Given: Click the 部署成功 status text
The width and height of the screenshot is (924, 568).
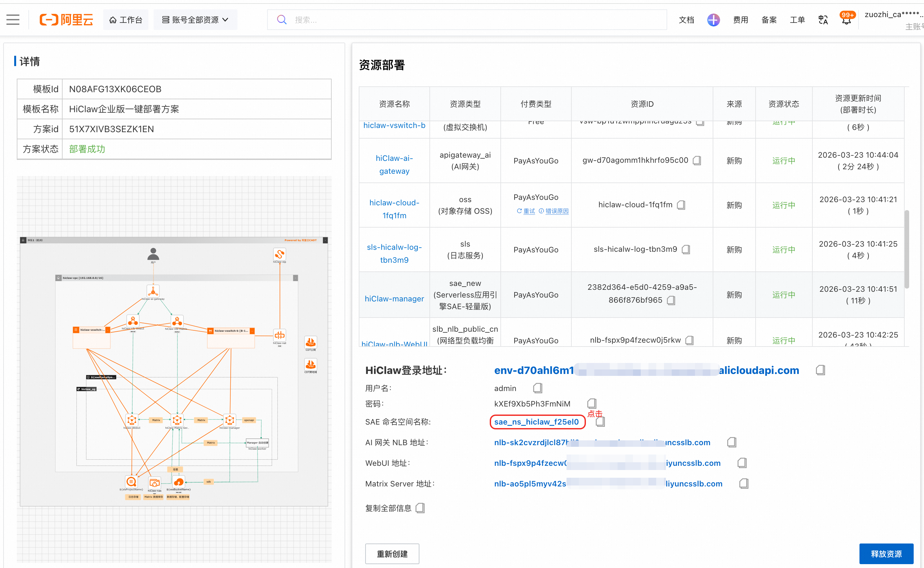Looking at the screenshot, I should [x=87, y=149].
